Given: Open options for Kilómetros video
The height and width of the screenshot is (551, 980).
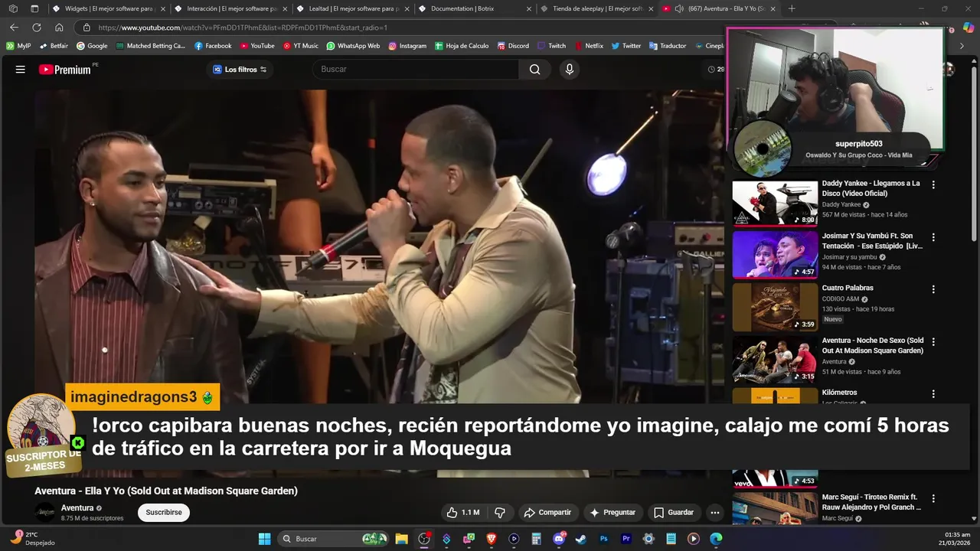Looking at the screenshot, I should tap(933, 394).
